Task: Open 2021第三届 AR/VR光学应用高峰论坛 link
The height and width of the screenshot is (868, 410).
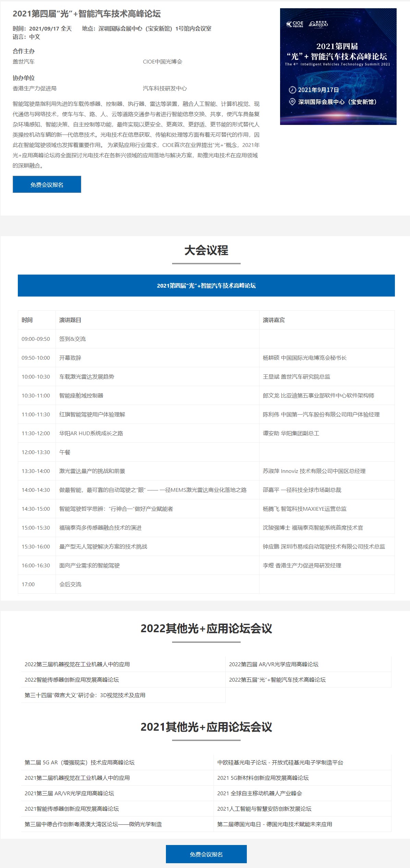Action: tap(69, 793)
